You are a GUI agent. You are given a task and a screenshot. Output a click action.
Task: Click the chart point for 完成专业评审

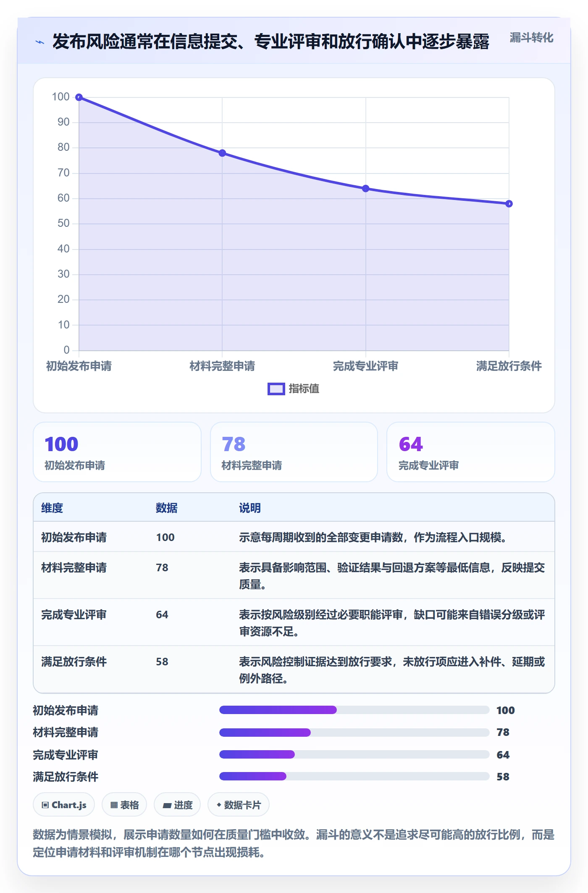pyautogui.click(x=365, y=189)
